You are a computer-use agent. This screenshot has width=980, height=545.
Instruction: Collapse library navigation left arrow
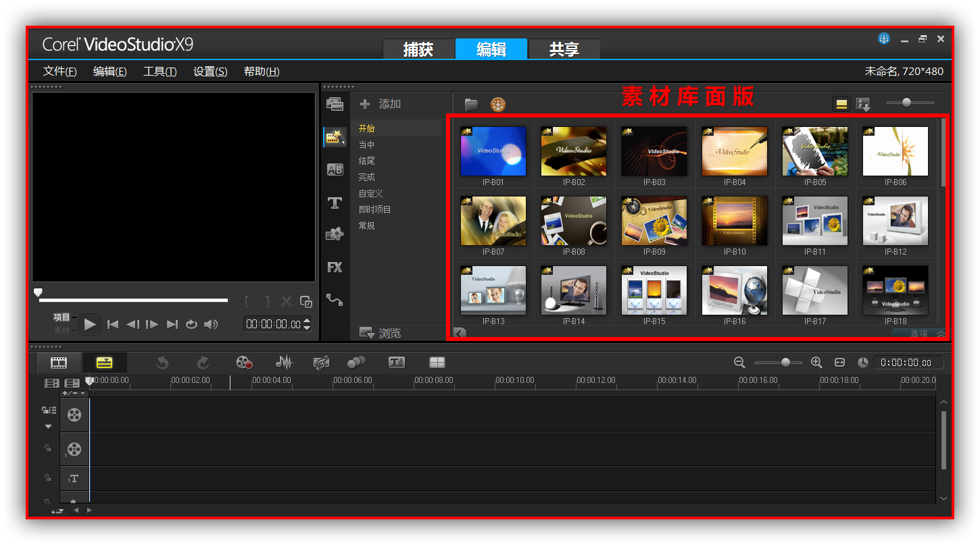point(460,333)
